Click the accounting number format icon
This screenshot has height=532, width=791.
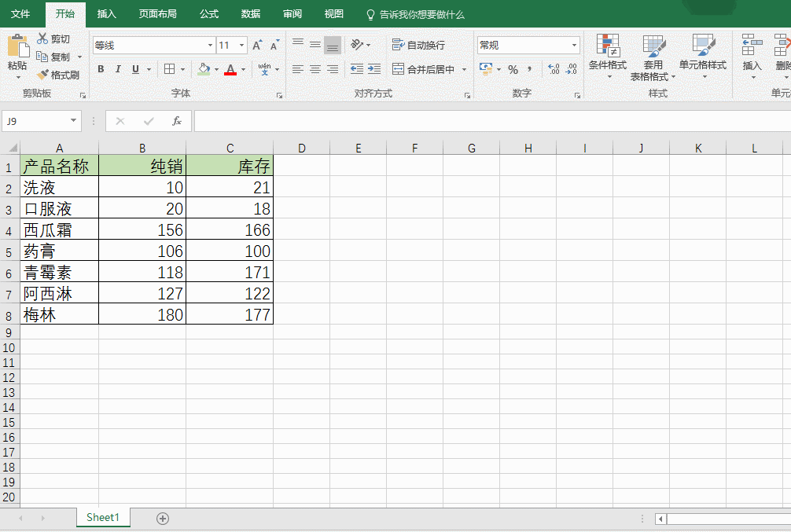pyautogui.click(x=486, y=69)
